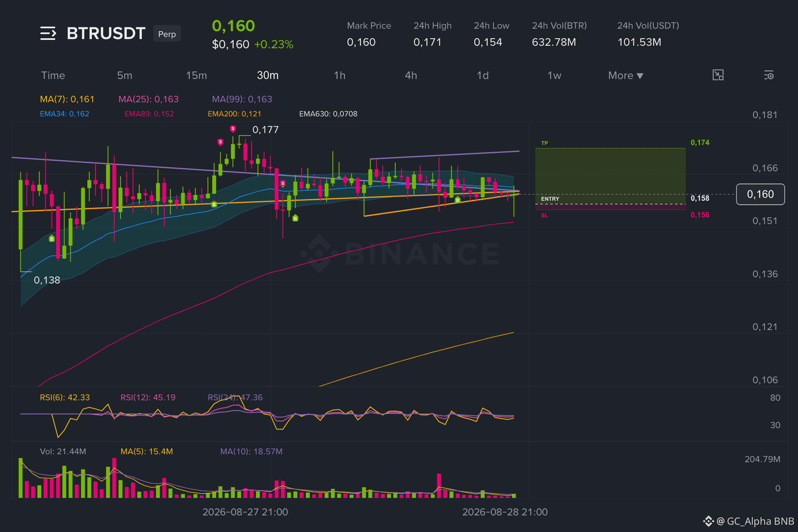Open the menu icon beside BTRUSDT
Image resolution: width=798 pixels, height=532 pixels.
(48, 33)
